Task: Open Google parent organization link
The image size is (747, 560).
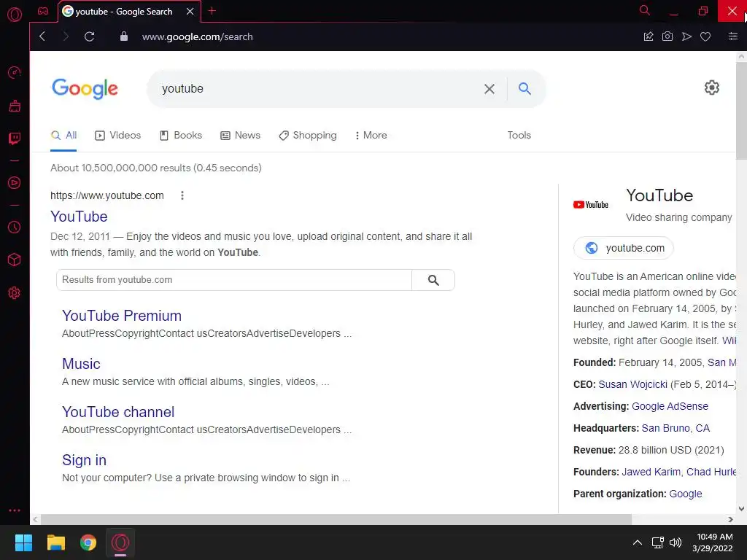Action: pyautogui.click(x=686, y=494)
